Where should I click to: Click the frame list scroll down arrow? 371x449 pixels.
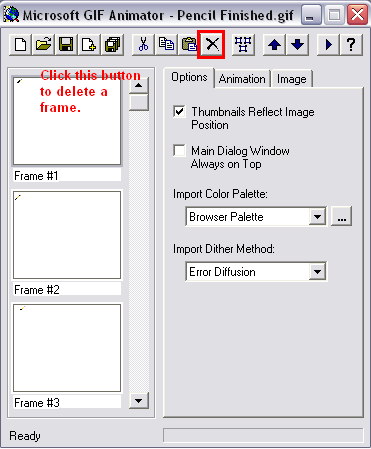pyautogui.click(x=139, y=400)
